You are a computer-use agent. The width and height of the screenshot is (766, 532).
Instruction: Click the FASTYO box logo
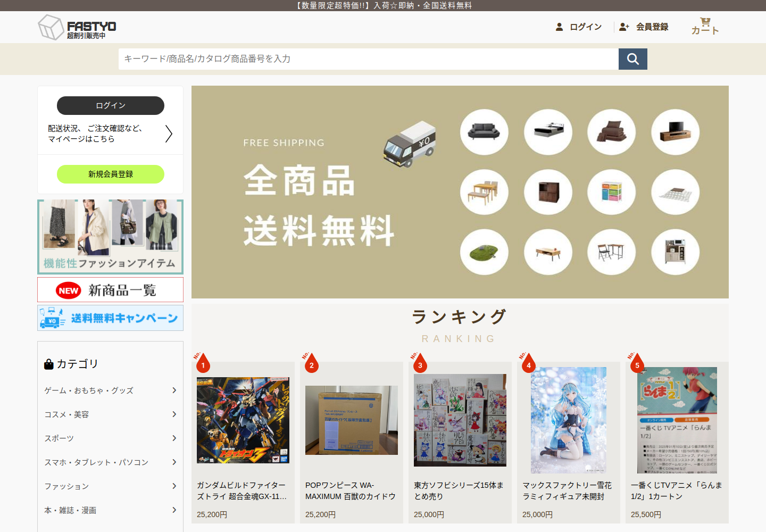tap(77, 27)
